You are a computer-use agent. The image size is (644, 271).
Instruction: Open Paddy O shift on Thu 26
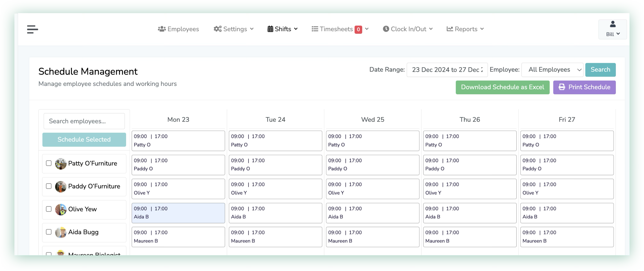click(470, 165)
